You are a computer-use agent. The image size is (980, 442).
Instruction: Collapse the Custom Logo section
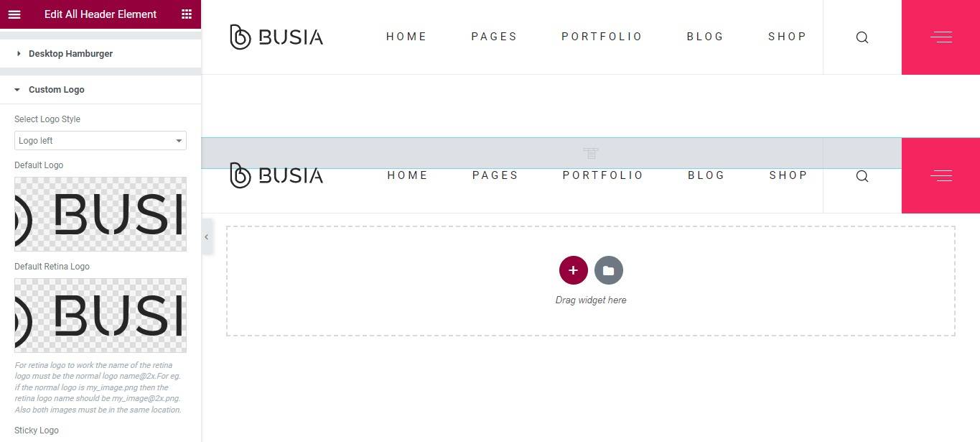coord(56,90)
